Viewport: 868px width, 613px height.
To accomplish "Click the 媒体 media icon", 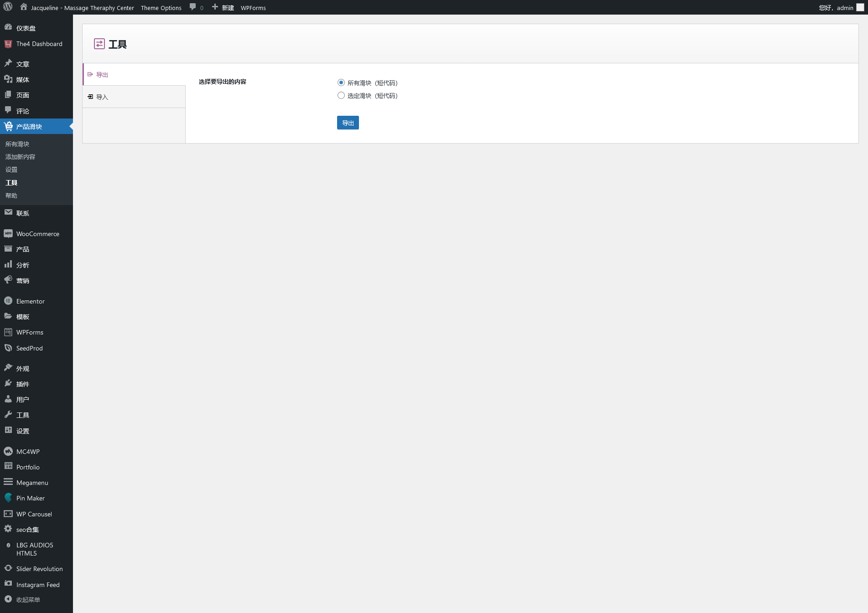I will (8, 79).
